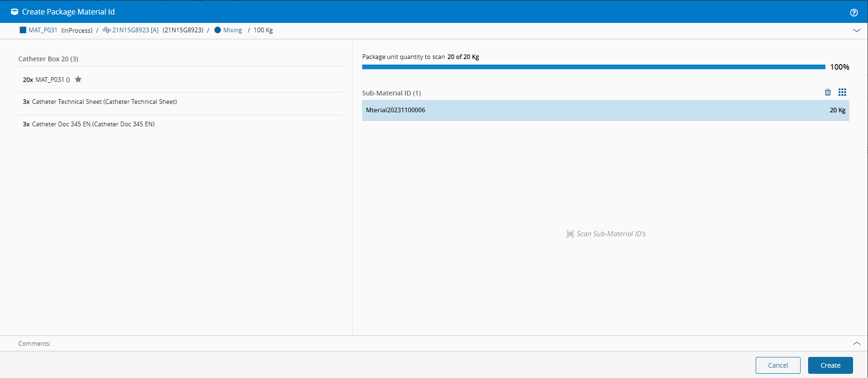This screenshot has width=868, height=378.
Task: Click the blue circle Mixing step icon
Action: 218,30
